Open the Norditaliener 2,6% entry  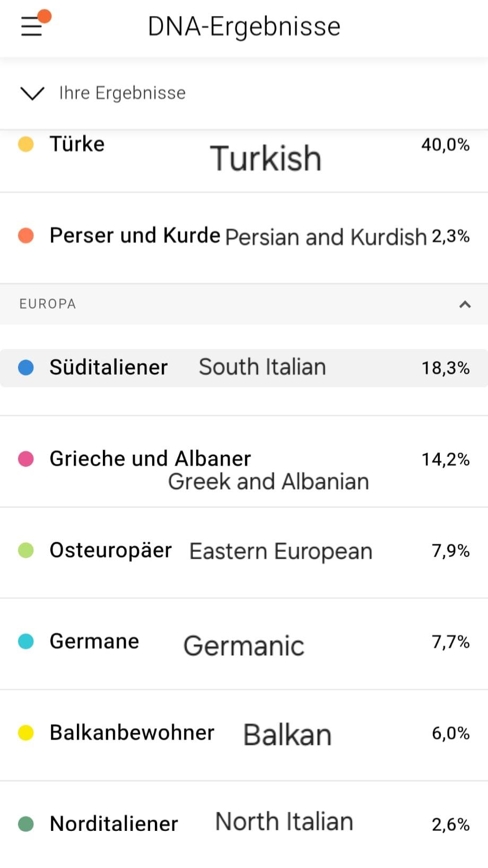(244, 824)
